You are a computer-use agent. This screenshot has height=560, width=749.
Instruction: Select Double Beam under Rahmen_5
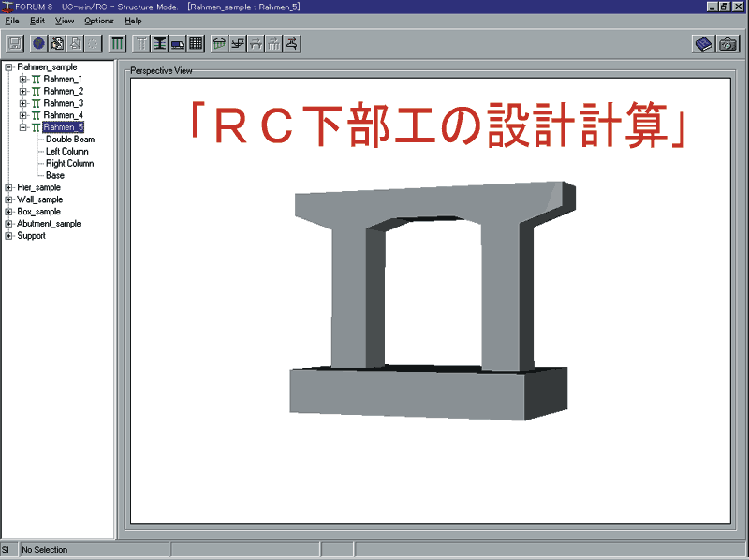[70, 139]
